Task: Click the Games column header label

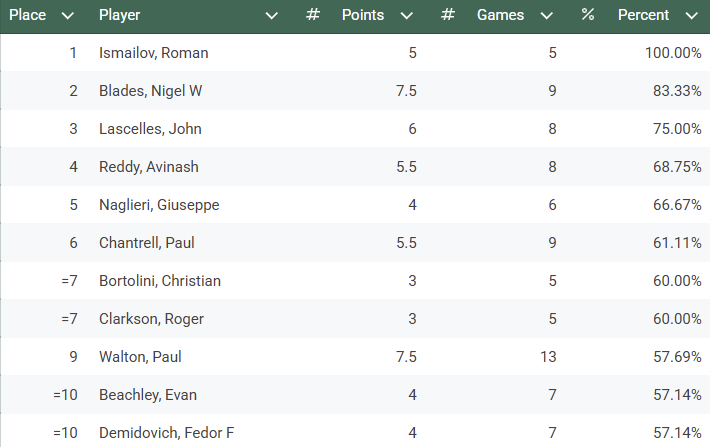Action: pos(501,16)
